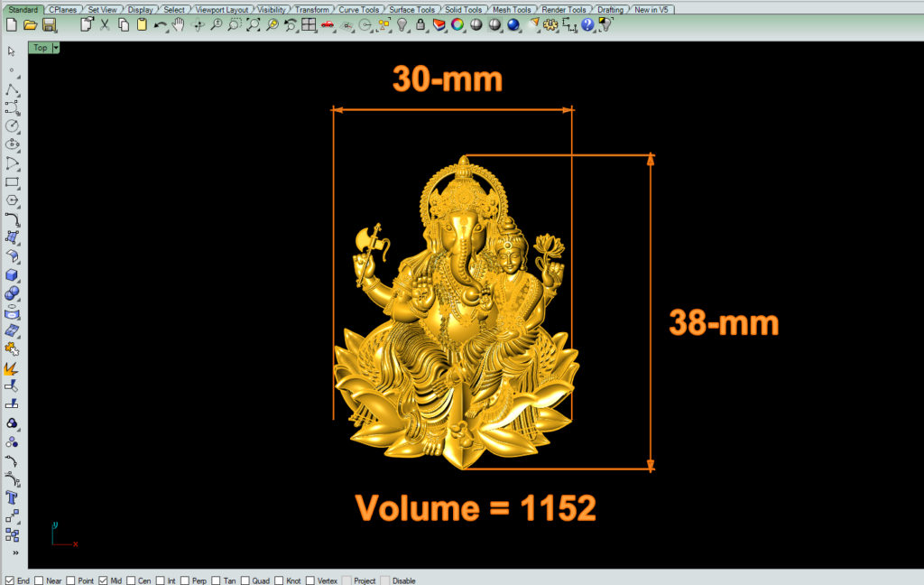Click the Top viewport title label
The image size is (924, 585).
[x=40, y=48]
